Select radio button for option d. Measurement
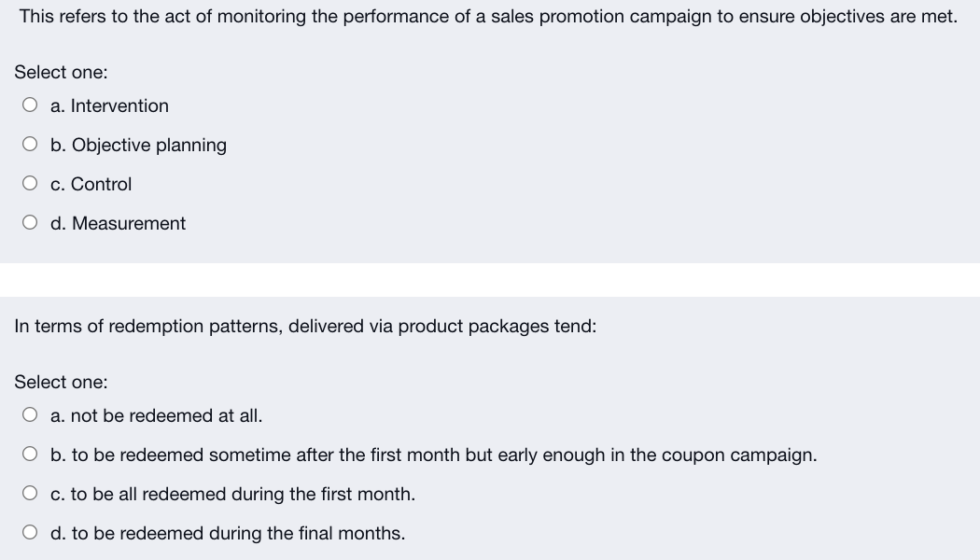 pyautogui.click(x=31, y=222)
